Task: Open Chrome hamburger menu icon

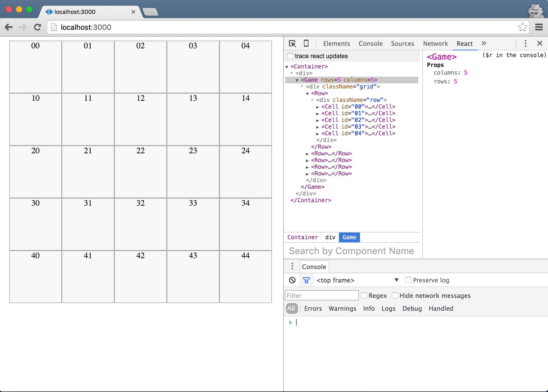Action: [539, 27]
